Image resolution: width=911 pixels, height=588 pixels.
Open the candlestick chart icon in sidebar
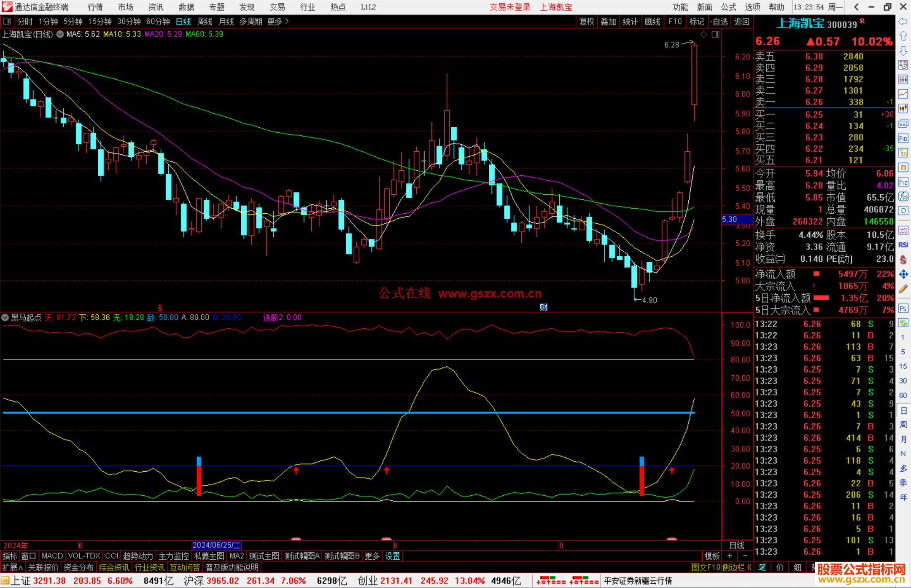coord(903,109)
